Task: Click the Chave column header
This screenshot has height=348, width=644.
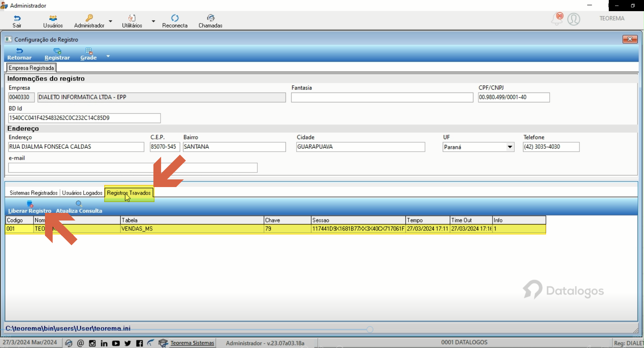Action: pos(287,220)
